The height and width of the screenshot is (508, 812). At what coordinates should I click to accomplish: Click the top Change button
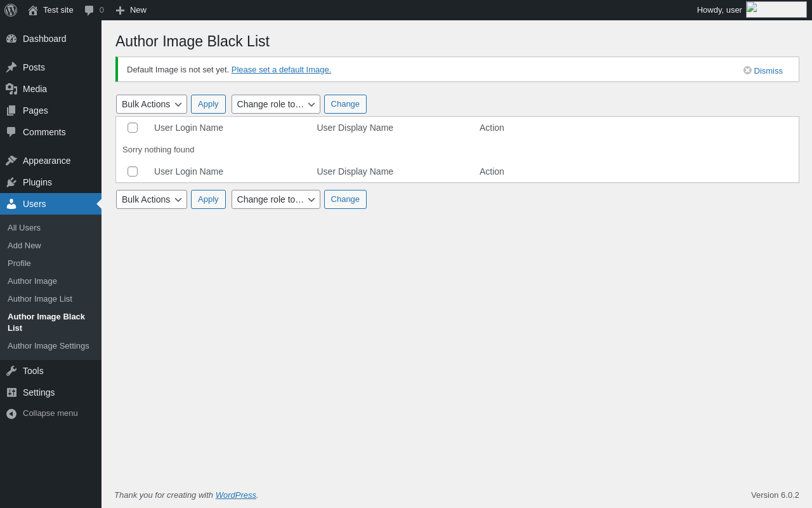(x=345, y=104)
